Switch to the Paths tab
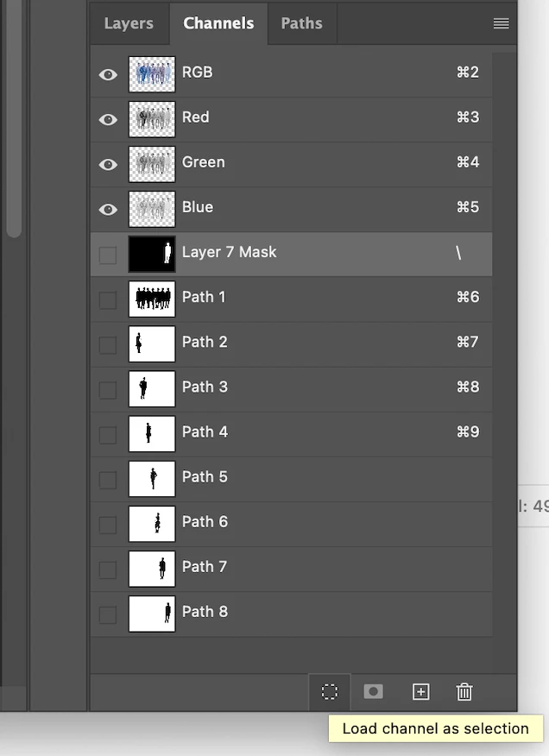Viewport: 549px width, 756px height. coord(302,23)
